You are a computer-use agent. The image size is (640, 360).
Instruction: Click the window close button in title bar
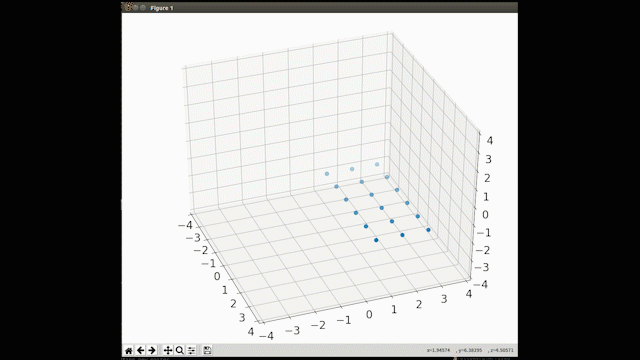[129, 7]
